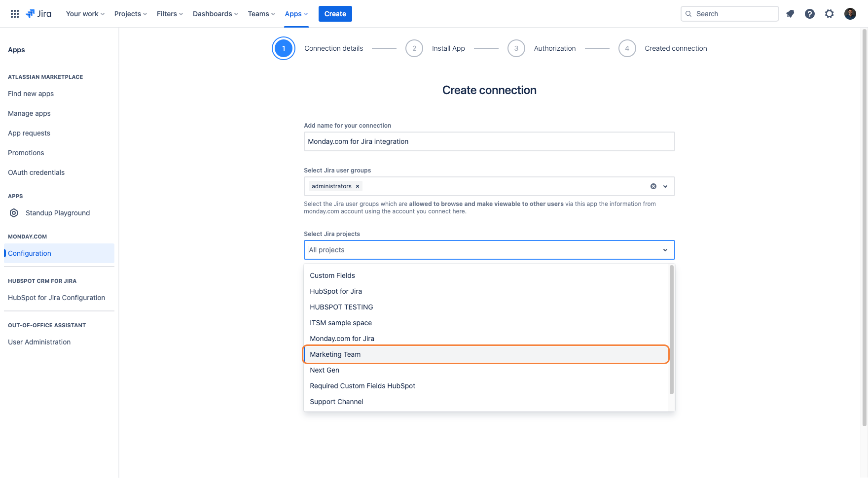This screenshot has height=478, width=868.
Task: Edit the connection name field
Action: (489, 141)
